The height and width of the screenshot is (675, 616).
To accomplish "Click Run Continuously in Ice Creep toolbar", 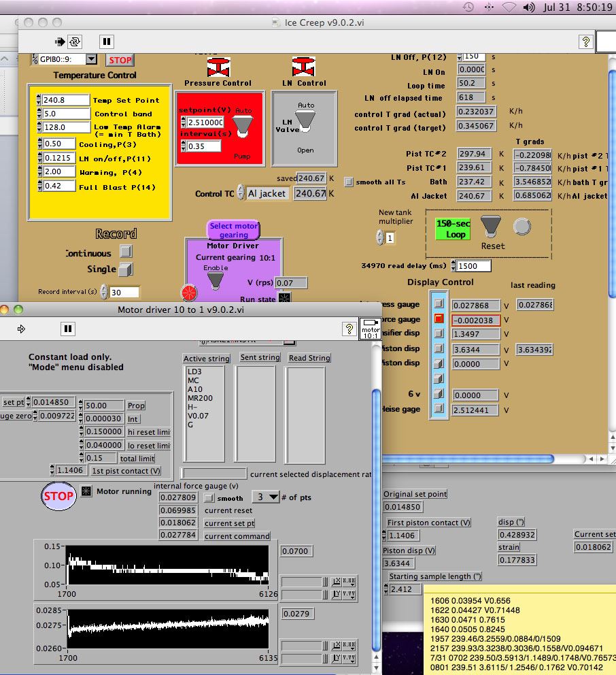I will point(75,42).
